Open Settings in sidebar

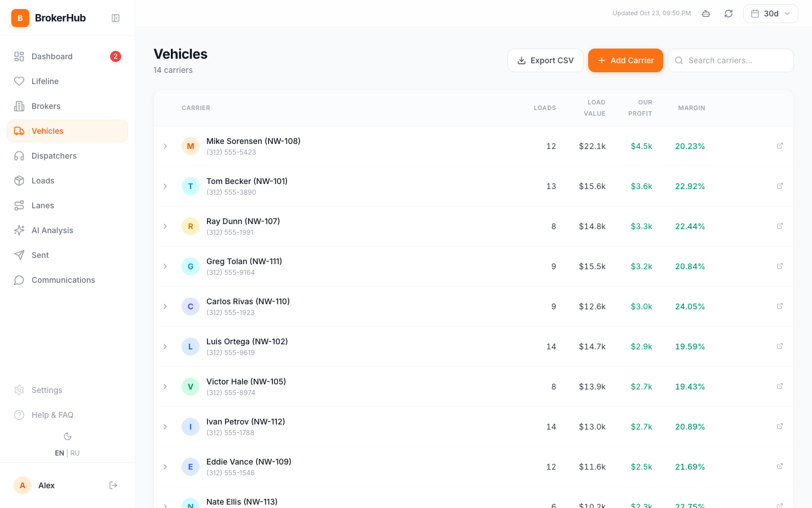[x=67, y=390]
